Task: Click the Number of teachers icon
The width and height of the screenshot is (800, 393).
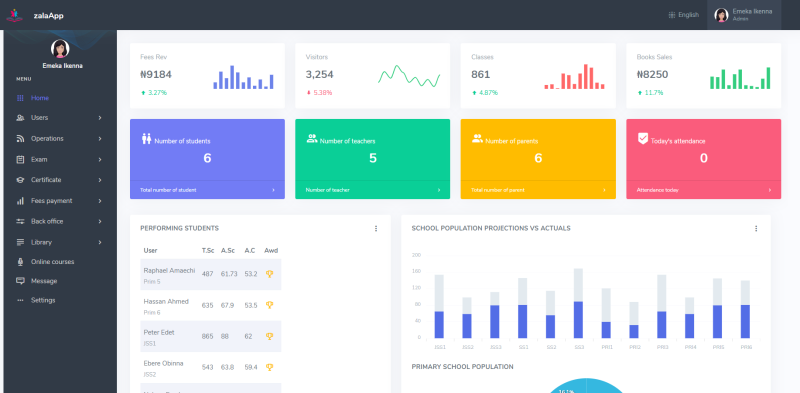Action: click(312, 138)
